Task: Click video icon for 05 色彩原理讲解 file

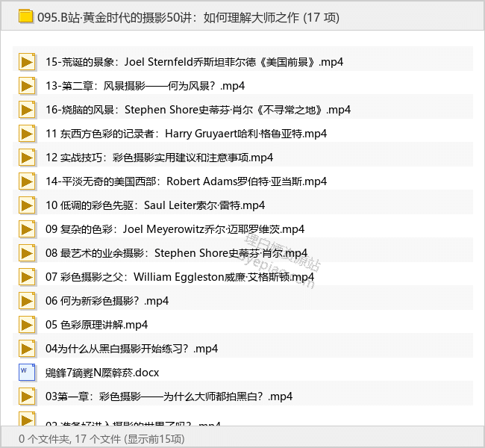Action: click(x=27, y=325)
